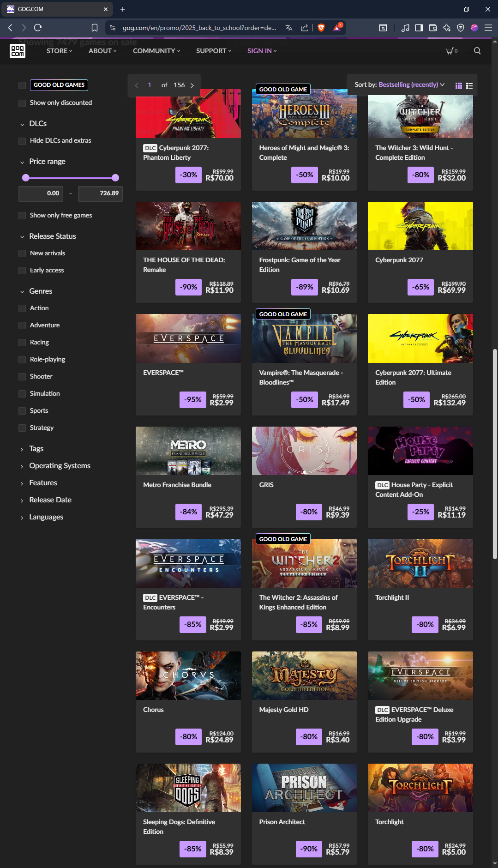Open the ABOUT menu
498x868 pixels.
(x=102, y=51)
